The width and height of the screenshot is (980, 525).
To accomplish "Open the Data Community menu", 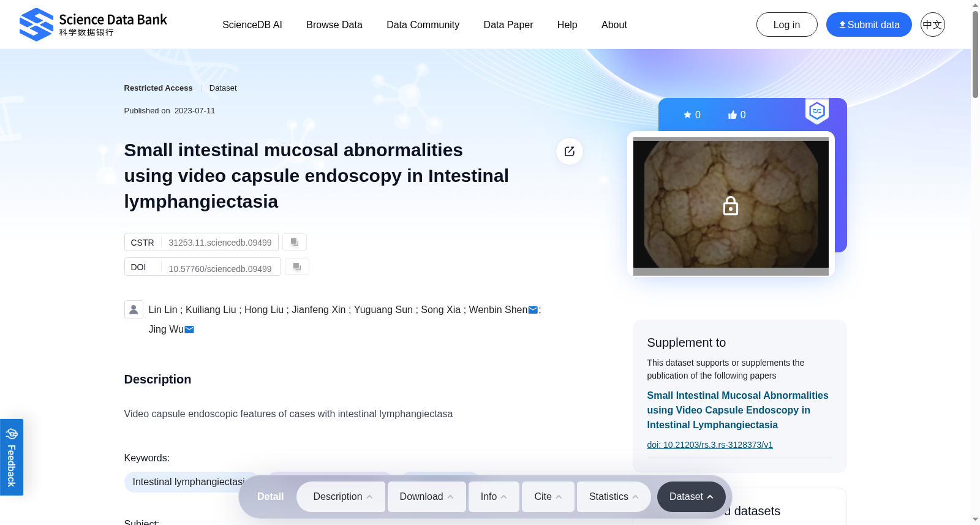I will [423, 25].
